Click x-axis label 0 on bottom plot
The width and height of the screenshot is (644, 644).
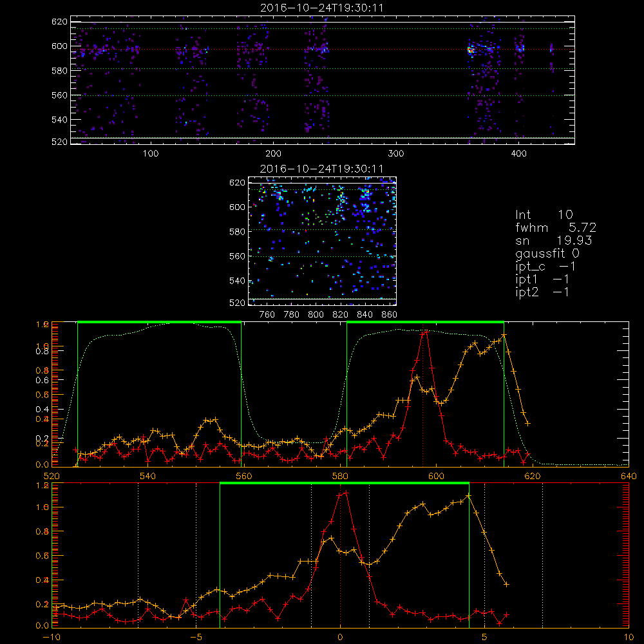pyautogui.click(x=340, y=638)
